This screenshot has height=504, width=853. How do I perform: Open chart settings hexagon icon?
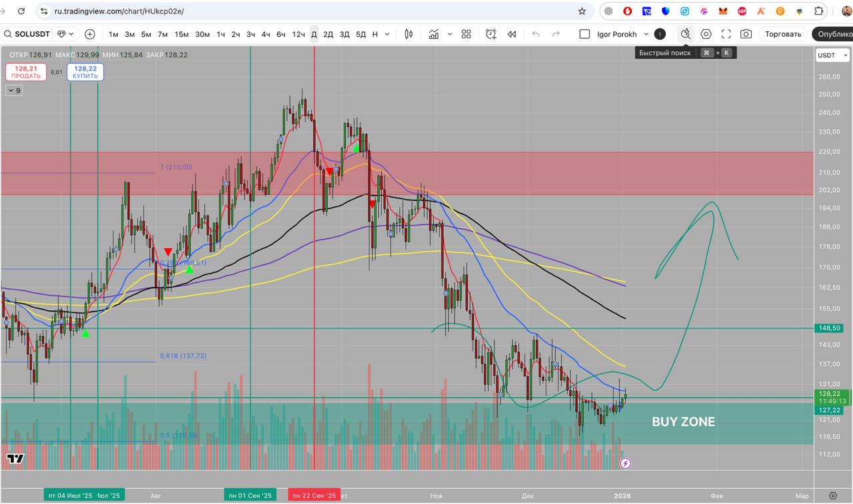(x=706, y=34)
